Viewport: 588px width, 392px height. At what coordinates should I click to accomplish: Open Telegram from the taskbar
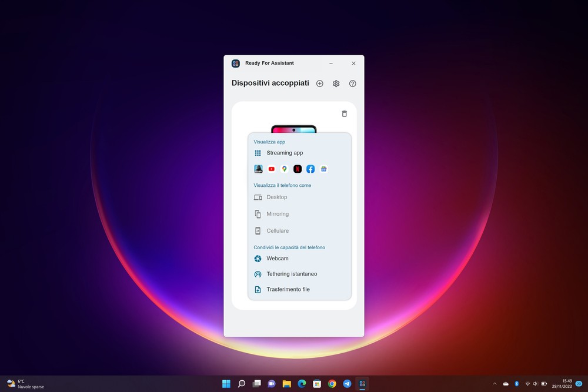[347, 384]
